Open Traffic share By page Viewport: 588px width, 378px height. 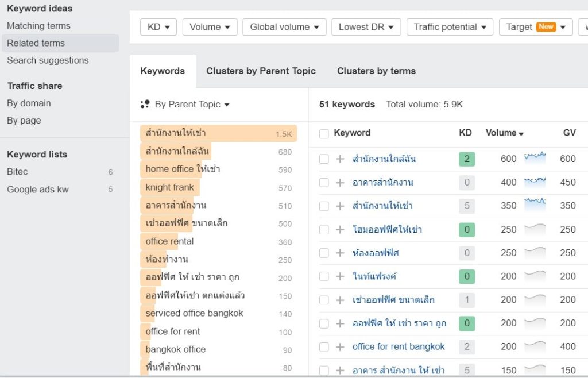24,121
